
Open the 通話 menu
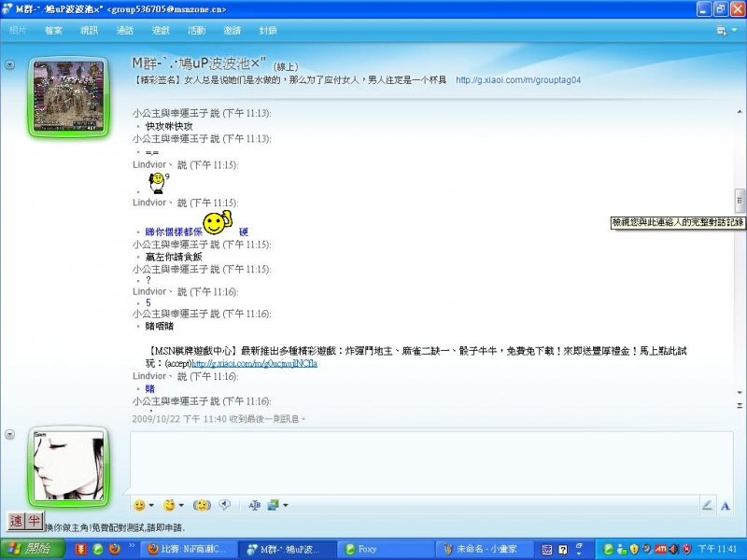click(125, 31)
